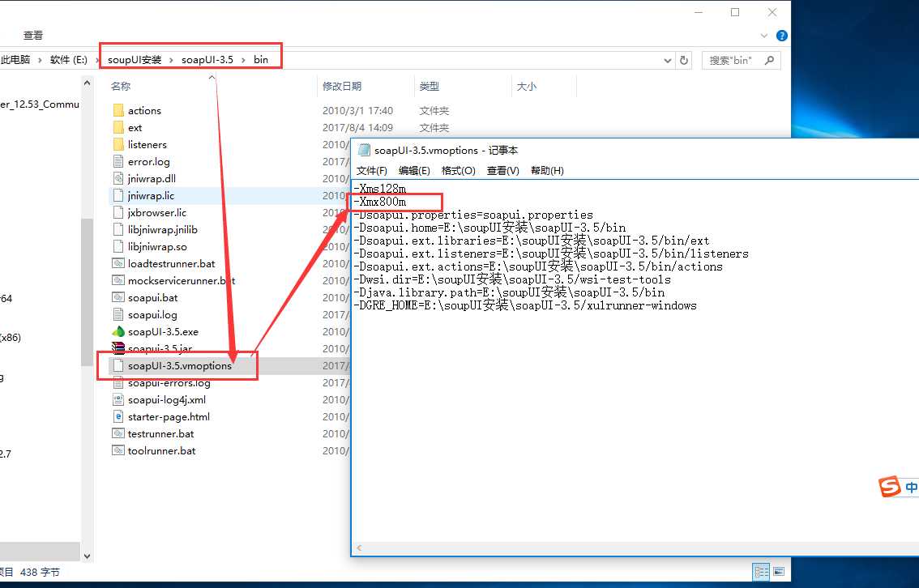Expand the Explorer ribbon chevron
The width and height of the screenshot is (919, 588).
coord(763,36)
